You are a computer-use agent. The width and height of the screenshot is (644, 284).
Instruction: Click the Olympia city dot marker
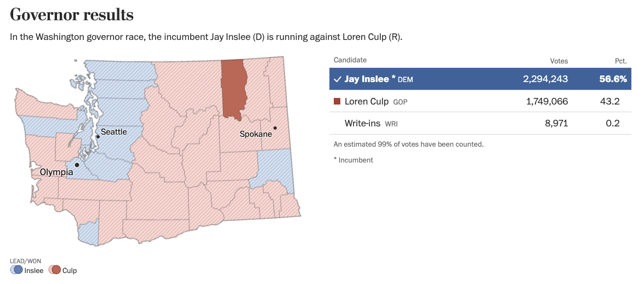click(77, 165)
